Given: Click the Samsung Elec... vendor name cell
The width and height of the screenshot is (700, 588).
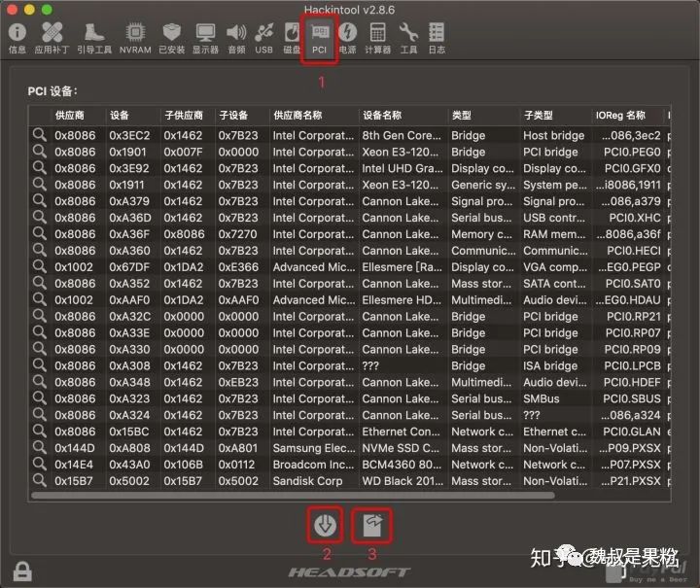Looking at the screenshot, I should click(314, 448).
